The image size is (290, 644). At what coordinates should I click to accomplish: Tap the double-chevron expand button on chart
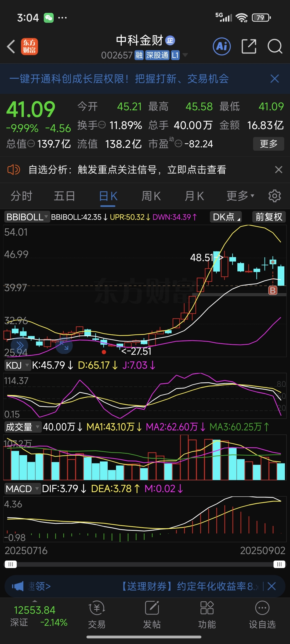[x=20, y=346]
